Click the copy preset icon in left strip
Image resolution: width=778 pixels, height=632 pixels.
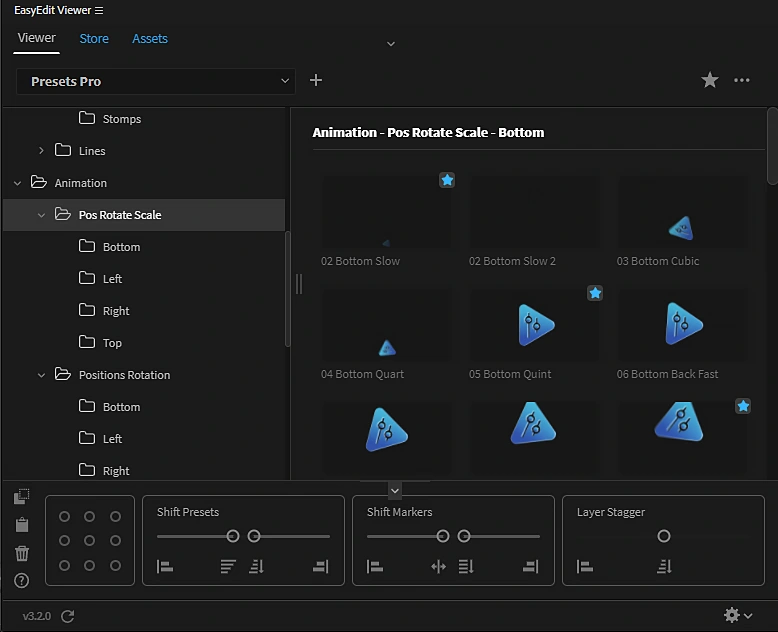pyautogui.click(x=21, y=496)
